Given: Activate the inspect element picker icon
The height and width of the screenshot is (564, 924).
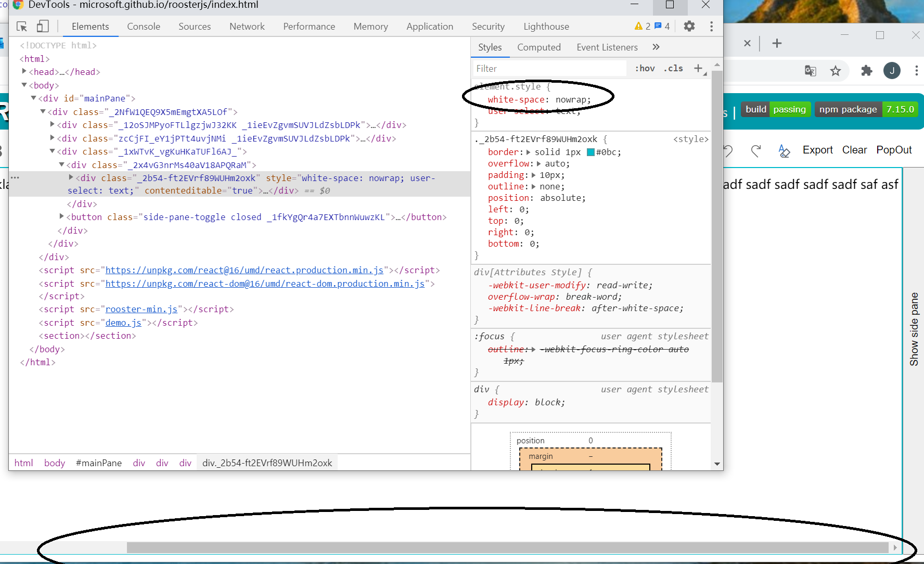Looking at the screenshot, I should click(x=22, y=26).
